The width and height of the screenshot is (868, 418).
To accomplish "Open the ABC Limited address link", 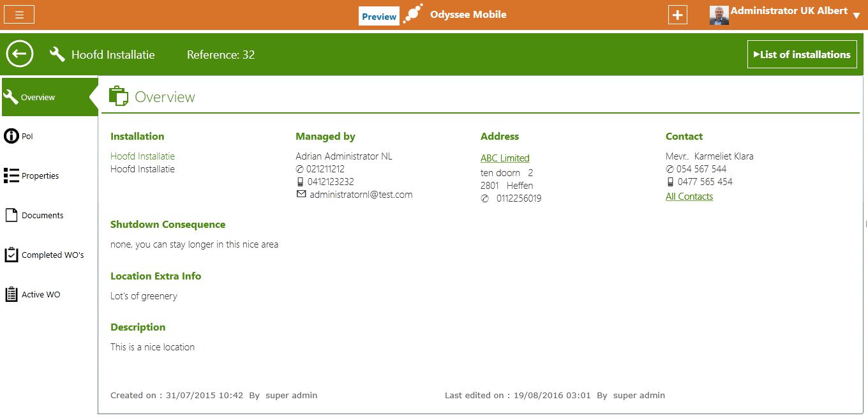I will (505, 158).
